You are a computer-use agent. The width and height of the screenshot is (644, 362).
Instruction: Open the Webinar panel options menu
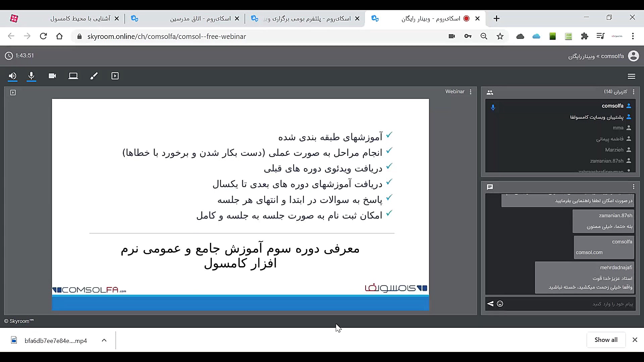pyautogui.click(x=471, y=92)
